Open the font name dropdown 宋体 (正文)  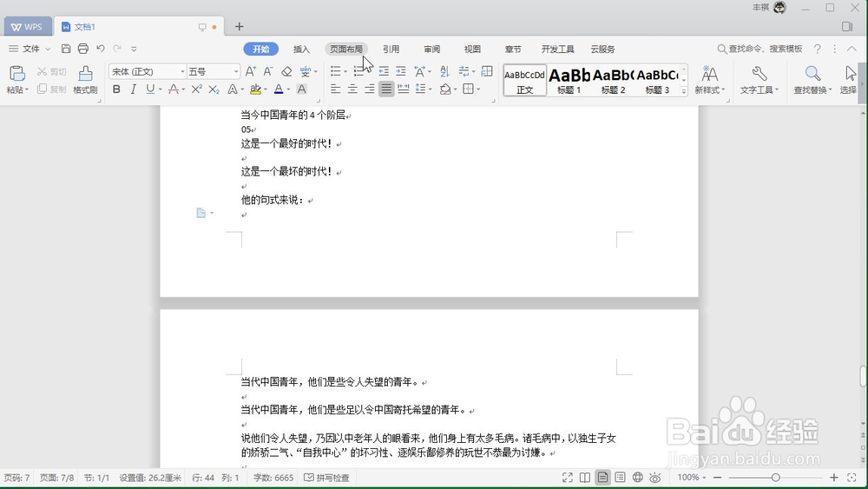click(x=182, y=71)
